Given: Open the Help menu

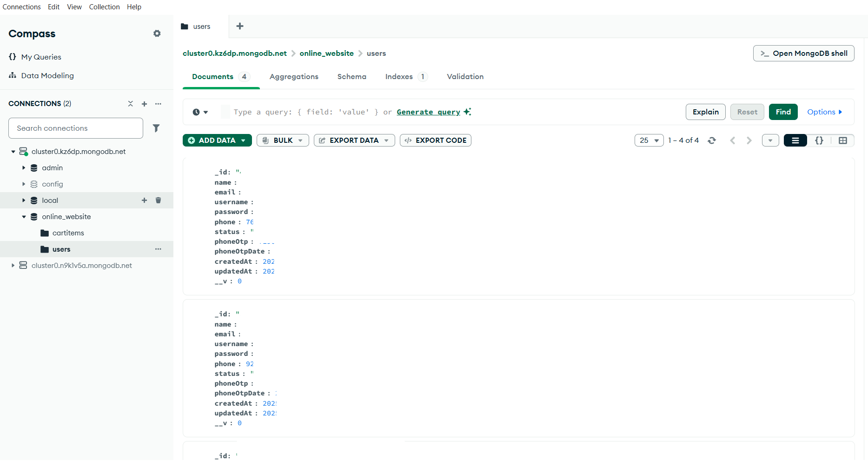Looking at the screenshot, I should [x=134, y=7].
